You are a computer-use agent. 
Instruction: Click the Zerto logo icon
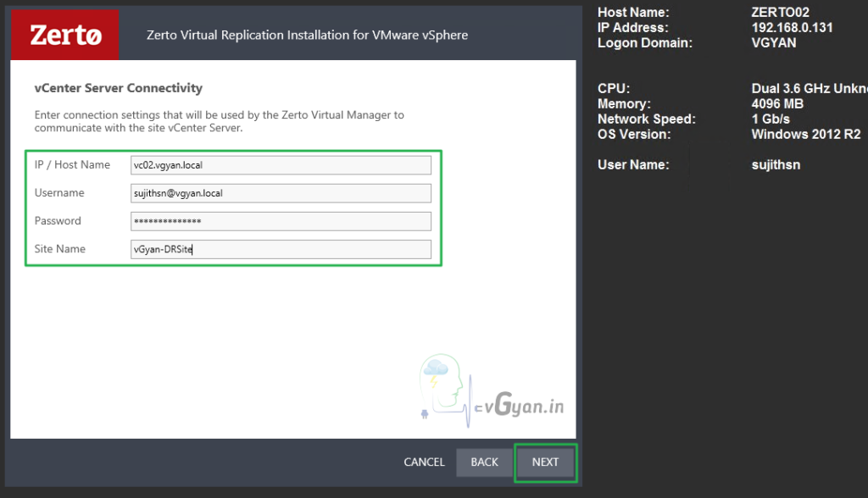point(64,34)
